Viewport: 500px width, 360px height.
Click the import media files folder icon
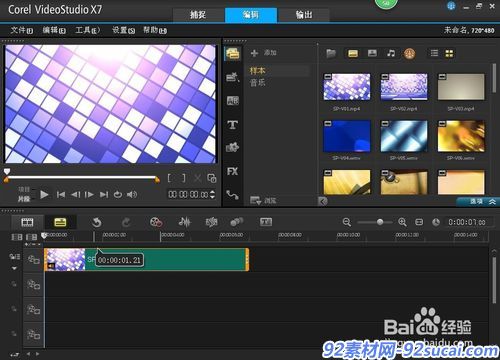click(331, 53)
